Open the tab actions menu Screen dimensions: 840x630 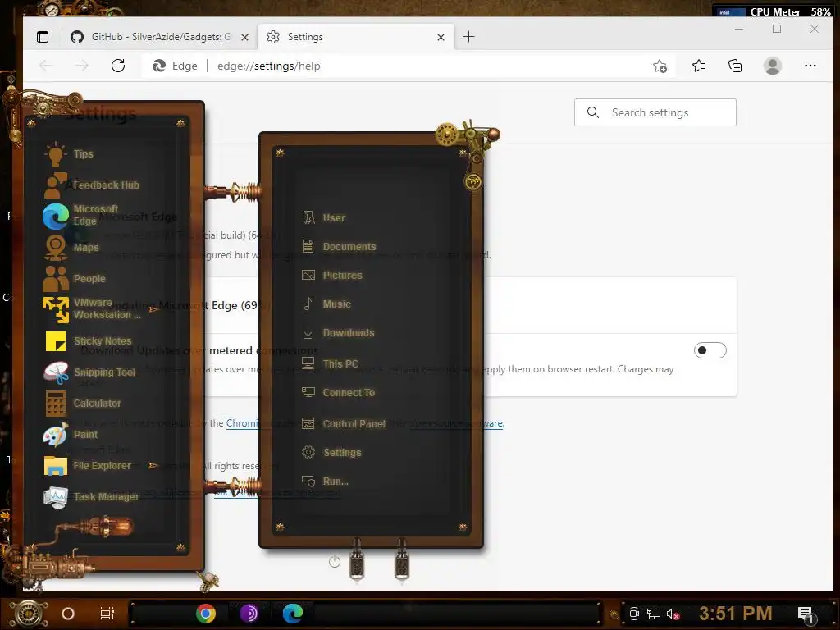(x=43, y=37)
